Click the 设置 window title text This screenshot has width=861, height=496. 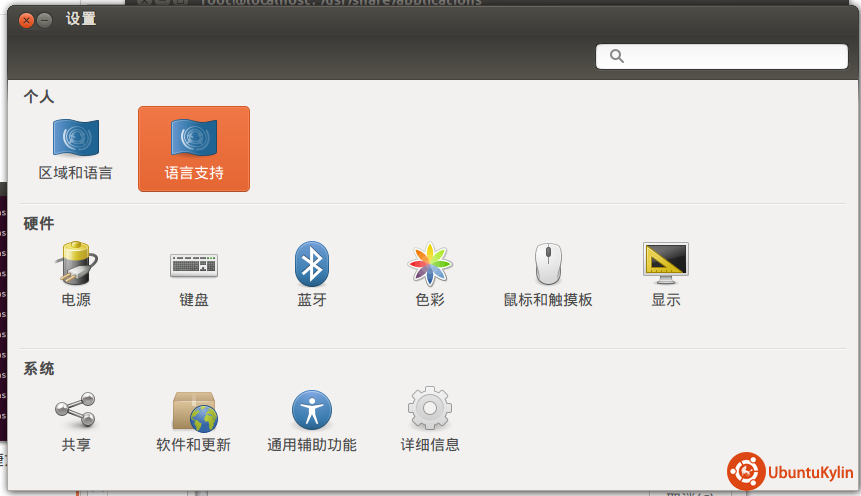tap(81, 19)
